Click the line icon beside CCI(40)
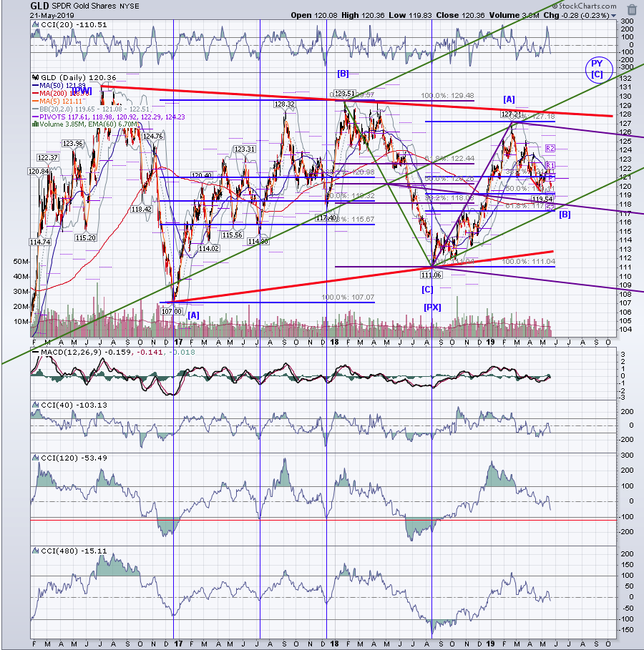Viewport: 644px width, 650px height. 36,405
